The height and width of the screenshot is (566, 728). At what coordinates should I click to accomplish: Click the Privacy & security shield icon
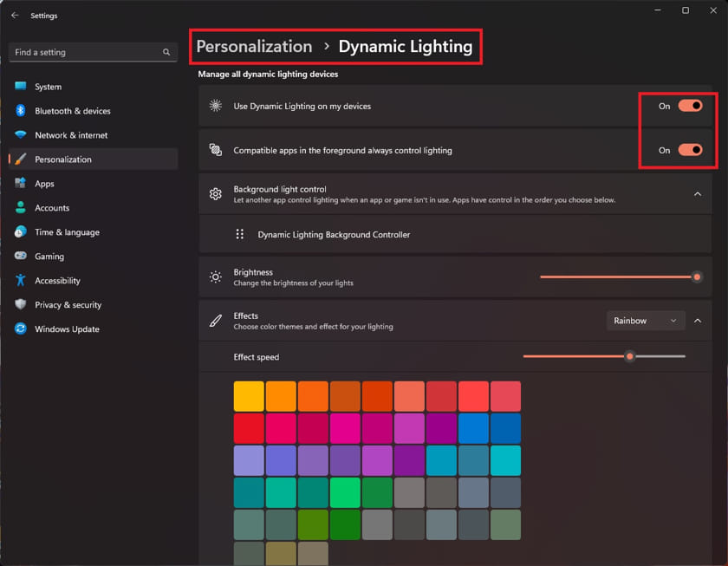pyautogui.click(x=21, y=304)
